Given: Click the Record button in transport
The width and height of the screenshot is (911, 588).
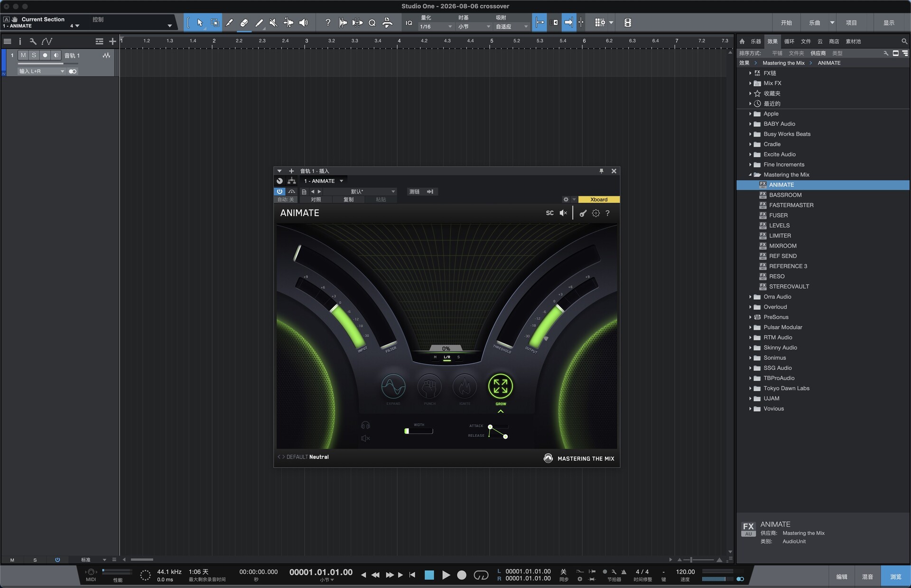Looking at the screenshot, I should [462, 575].
